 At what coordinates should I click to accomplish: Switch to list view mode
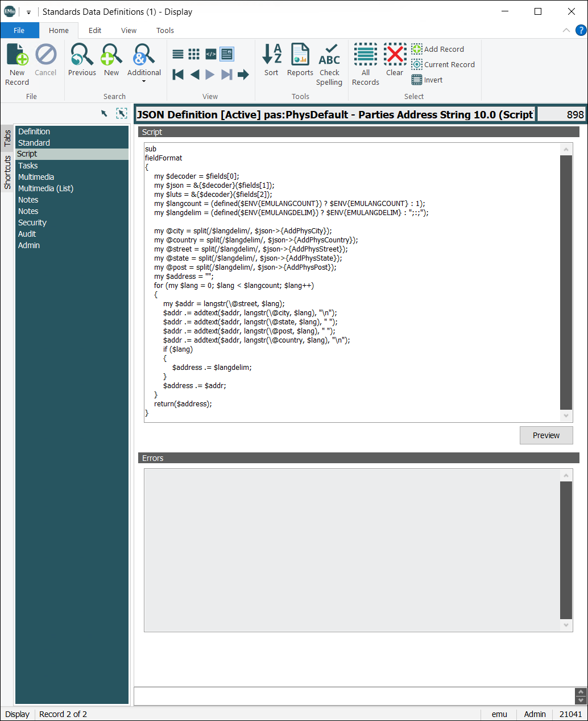pos(178,54)
